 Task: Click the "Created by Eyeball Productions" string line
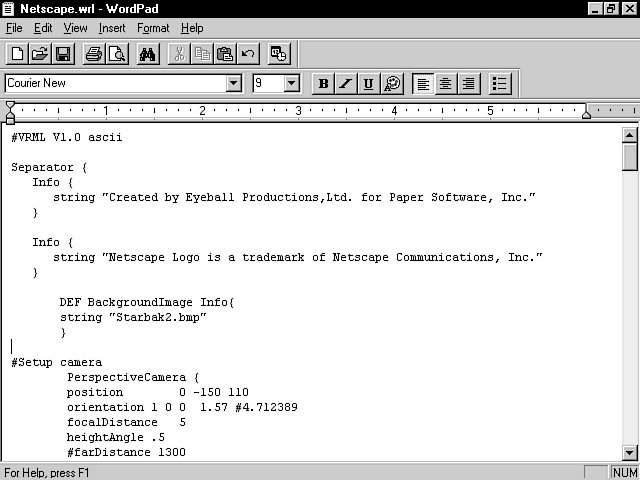(x=294, y=198)
